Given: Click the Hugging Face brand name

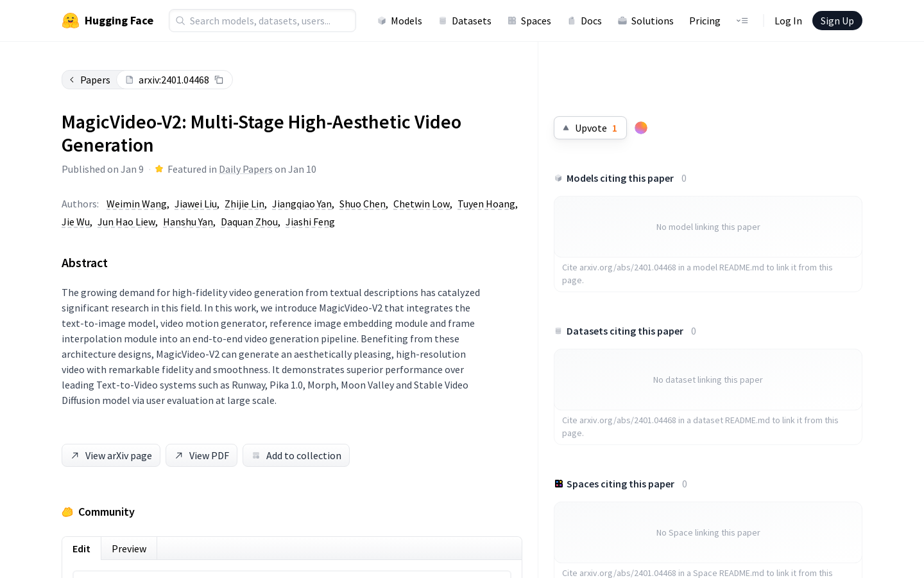Looking at the screenshot, I should 119,21.
